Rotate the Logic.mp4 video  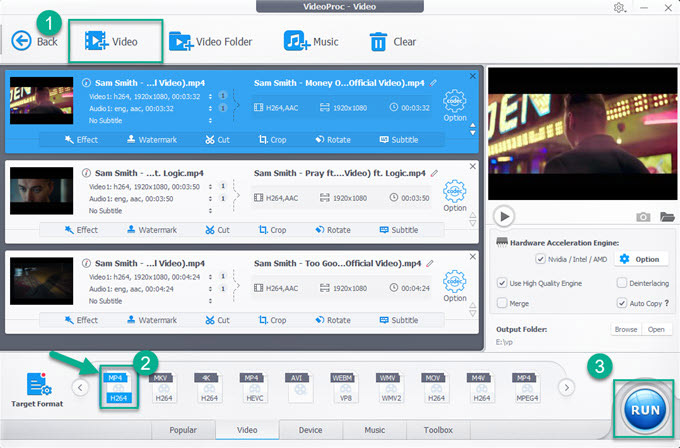(x=333, y=230)
